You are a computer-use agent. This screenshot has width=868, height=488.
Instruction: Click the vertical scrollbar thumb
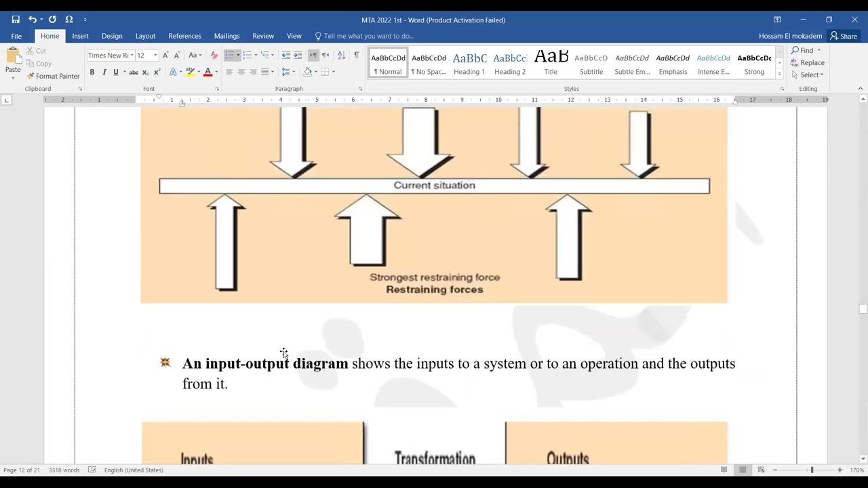863,309
